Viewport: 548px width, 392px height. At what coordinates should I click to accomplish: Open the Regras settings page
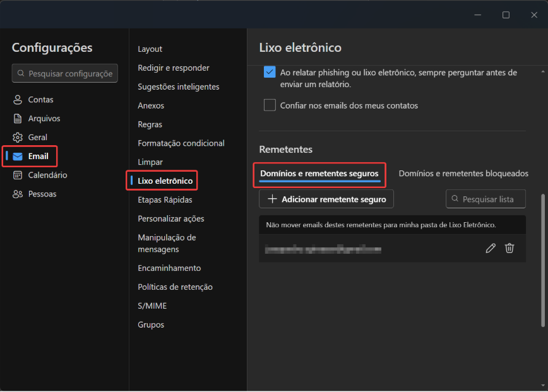pos(150,125)
